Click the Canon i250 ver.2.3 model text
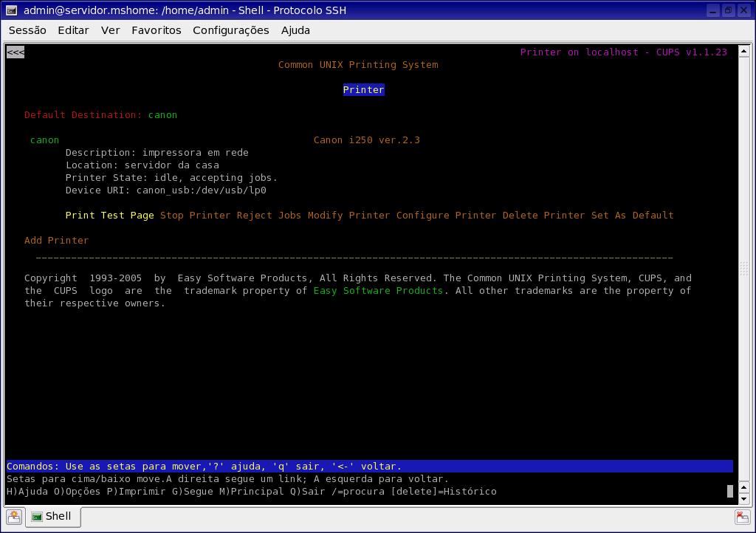The image size is (756, 533). [x=366, y=140]
